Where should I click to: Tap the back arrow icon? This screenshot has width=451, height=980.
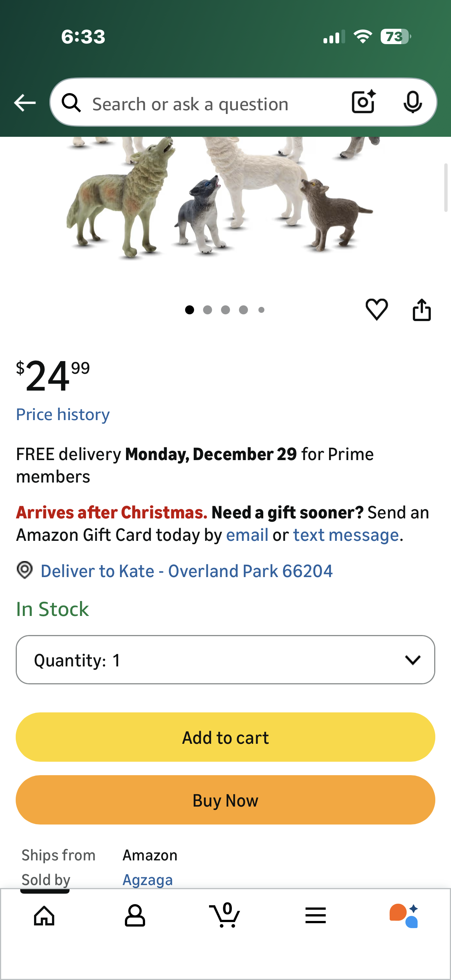(25, 103)
